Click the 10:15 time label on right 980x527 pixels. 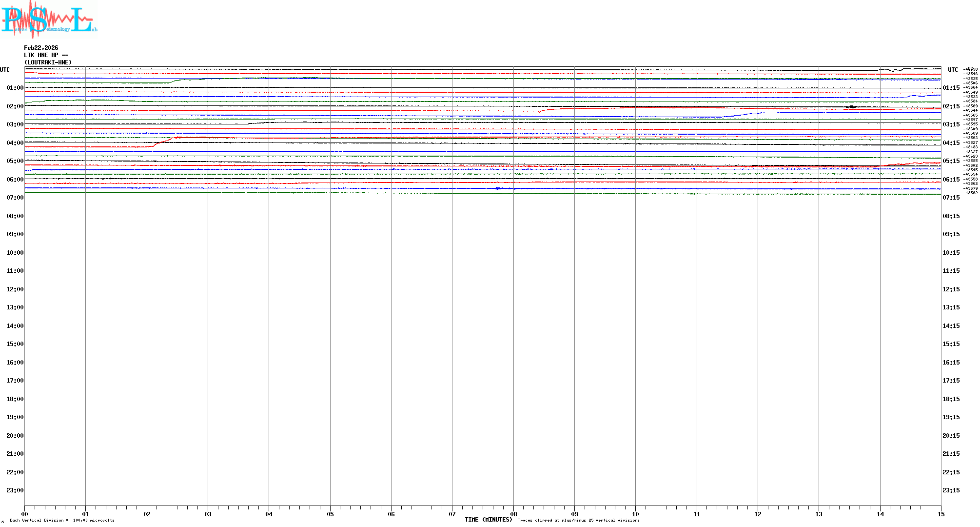951,253
